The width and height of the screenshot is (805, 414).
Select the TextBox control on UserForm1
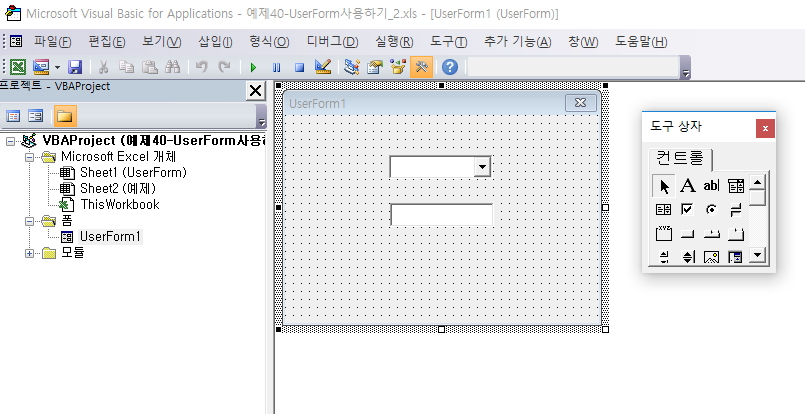(442, 215)
